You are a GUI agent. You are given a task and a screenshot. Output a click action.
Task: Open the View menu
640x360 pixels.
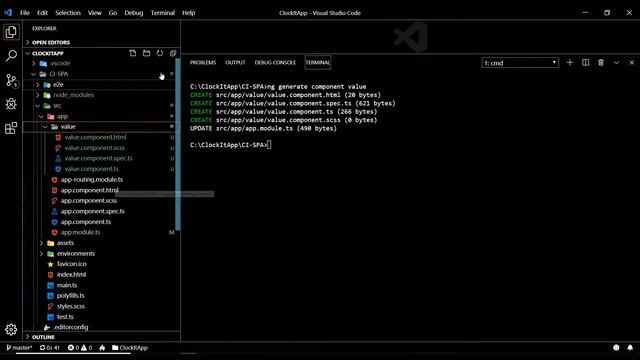(x=95, y=13)
